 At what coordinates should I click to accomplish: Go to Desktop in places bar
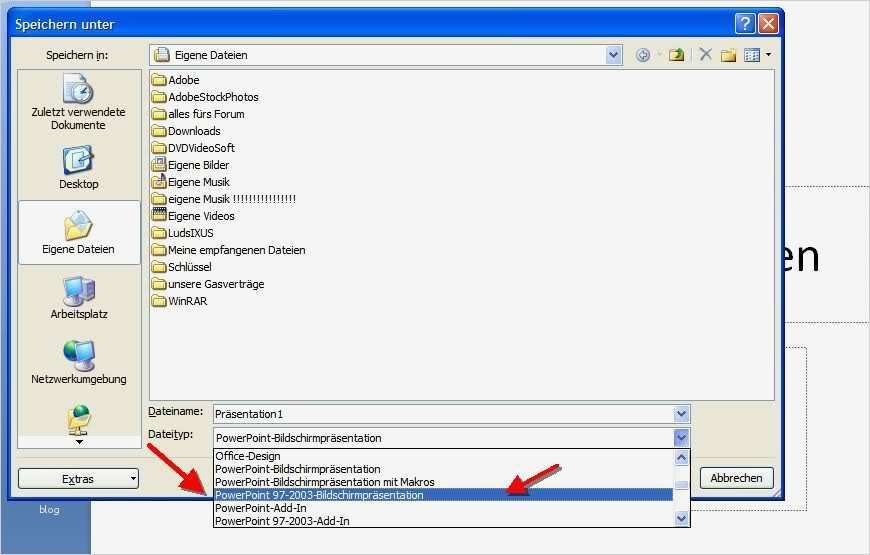coord(78,168)
